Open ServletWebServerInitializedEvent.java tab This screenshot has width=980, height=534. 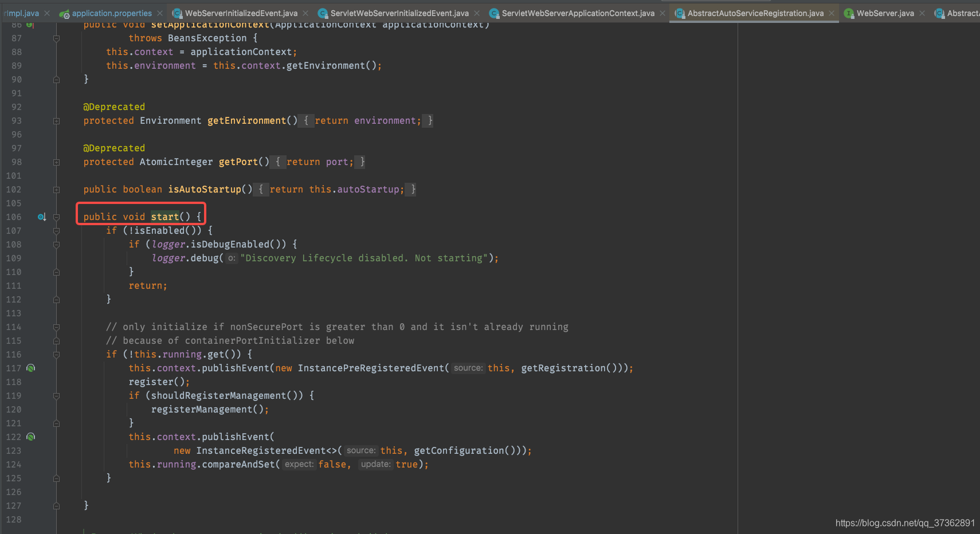[x=399, y=13]
